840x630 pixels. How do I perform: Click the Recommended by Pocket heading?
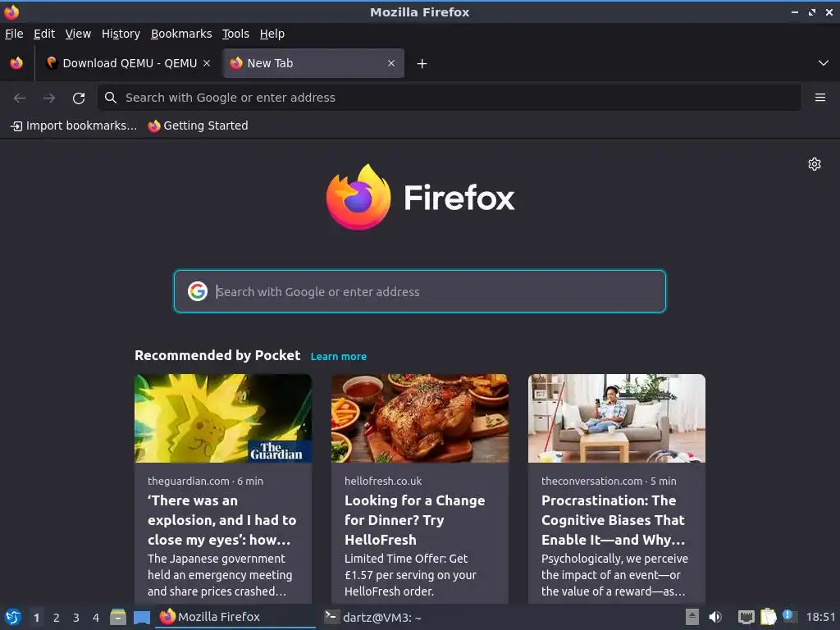coord(217,356)
